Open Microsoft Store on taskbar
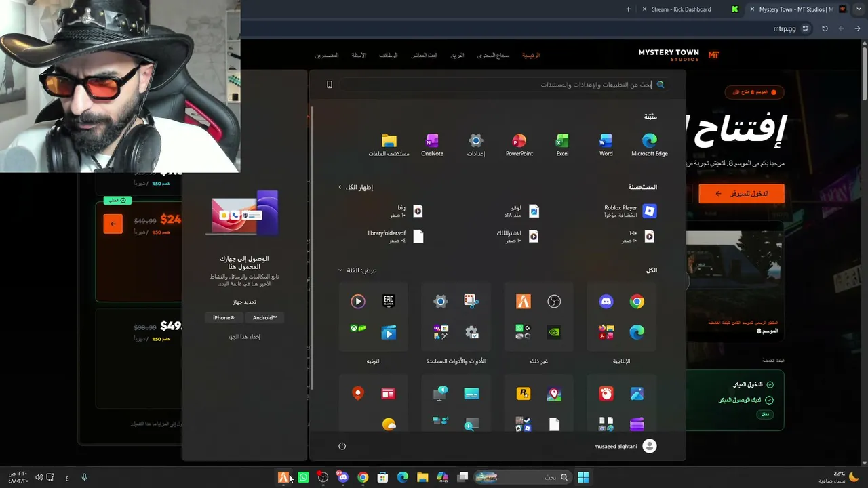Screen dimensions: 868x488 382,477
